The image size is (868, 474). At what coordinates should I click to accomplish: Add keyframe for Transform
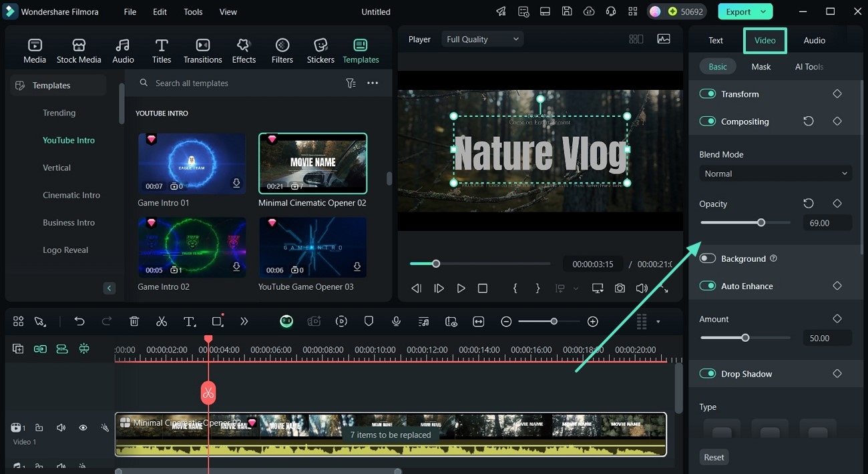(837, 94)
